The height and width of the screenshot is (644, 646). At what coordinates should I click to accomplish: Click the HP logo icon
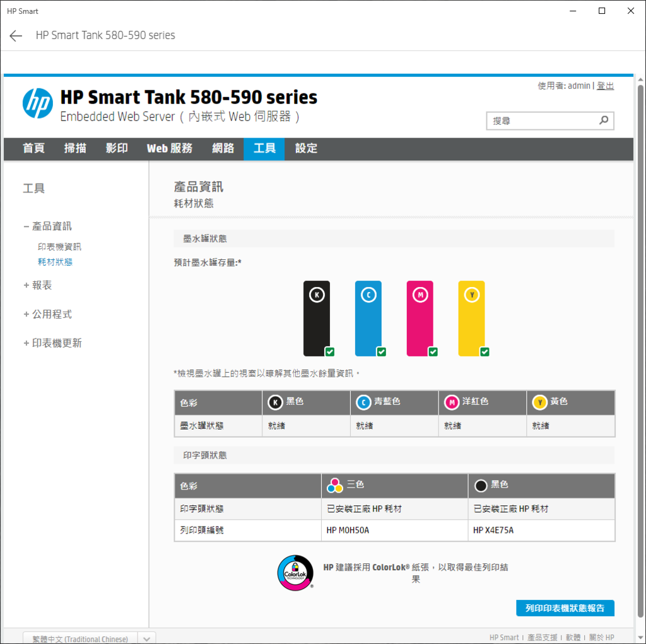tap(37, 103)
